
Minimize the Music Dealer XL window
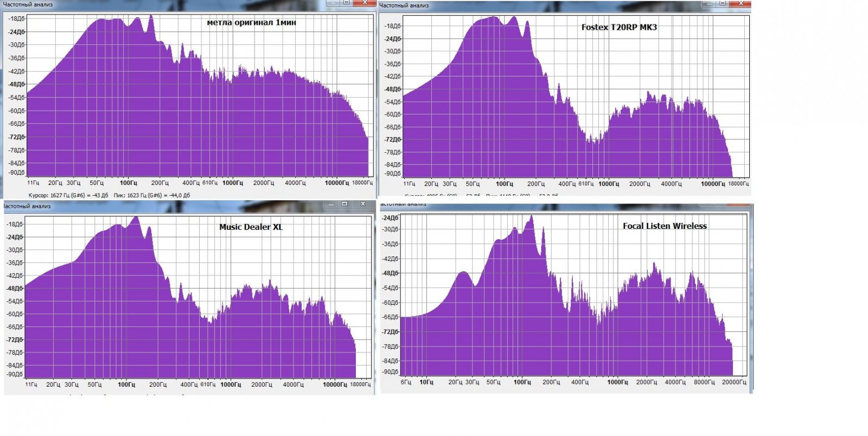coord(331,204)
